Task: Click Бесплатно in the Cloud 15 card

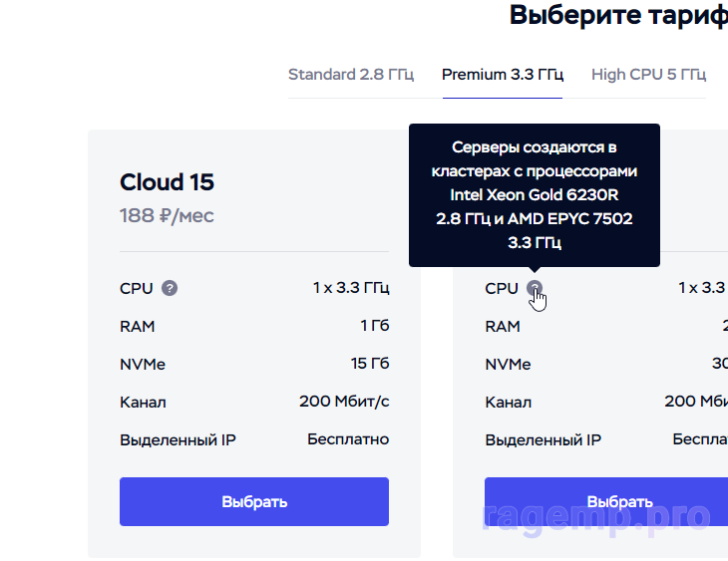Action: click(x=348, y=439)
